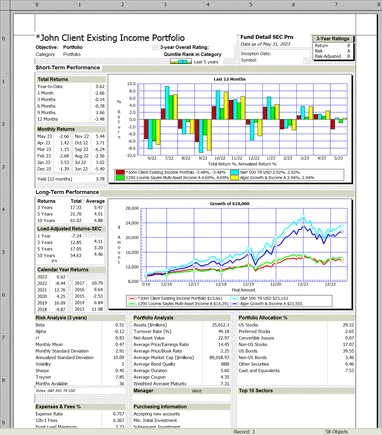Image resolution: width=382 pixels, height=435 pixels.
Task: Select the 'Year-to-Date' row label
Action: click(50, 86)
